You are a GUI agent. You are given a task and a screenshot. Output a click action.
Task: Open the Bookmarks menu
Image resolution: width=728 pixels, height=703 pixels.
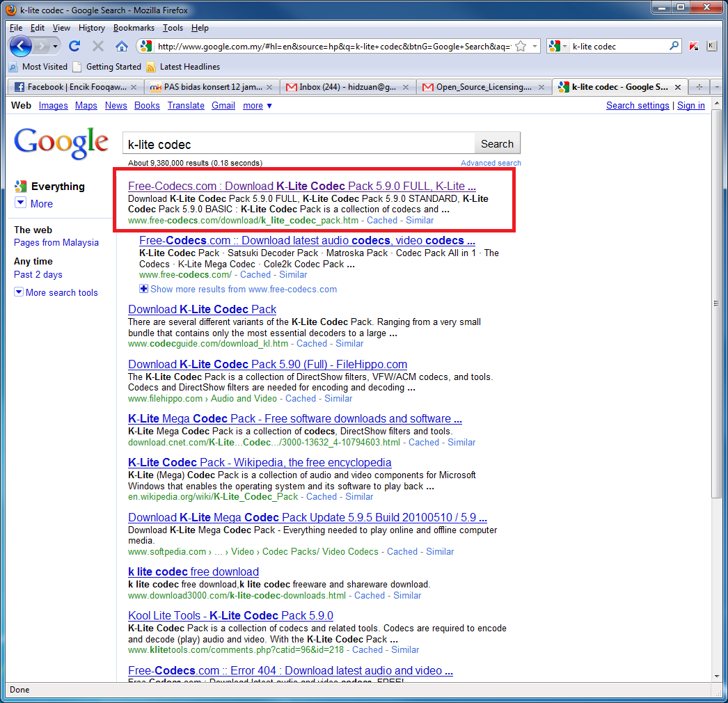coord(134,28)
